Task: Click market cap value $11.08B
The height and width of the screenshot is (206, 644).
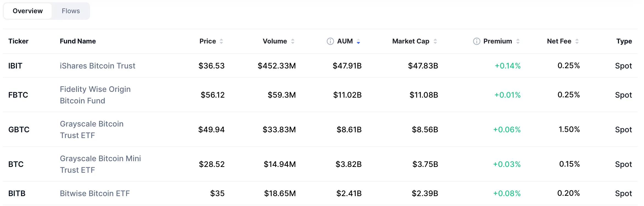Action: tap(424, 95)
